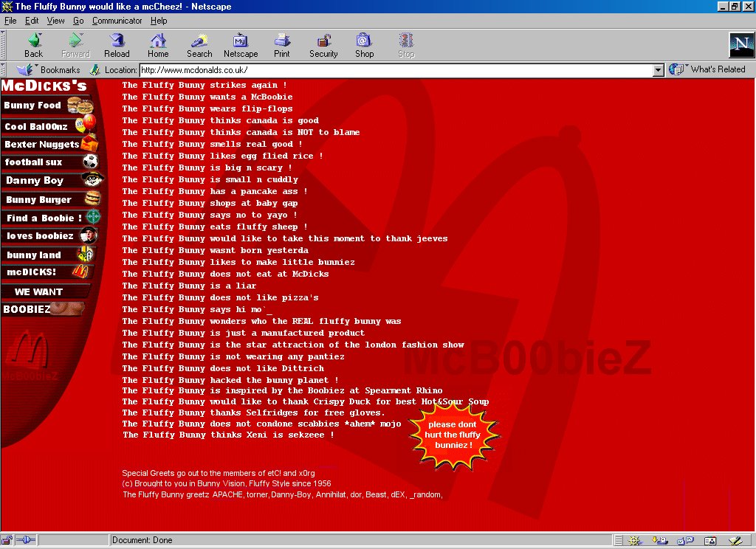Open the Security info button
The height and width of the screenshot is (549, 756).
pyautogui.click(x=323, y=45)
